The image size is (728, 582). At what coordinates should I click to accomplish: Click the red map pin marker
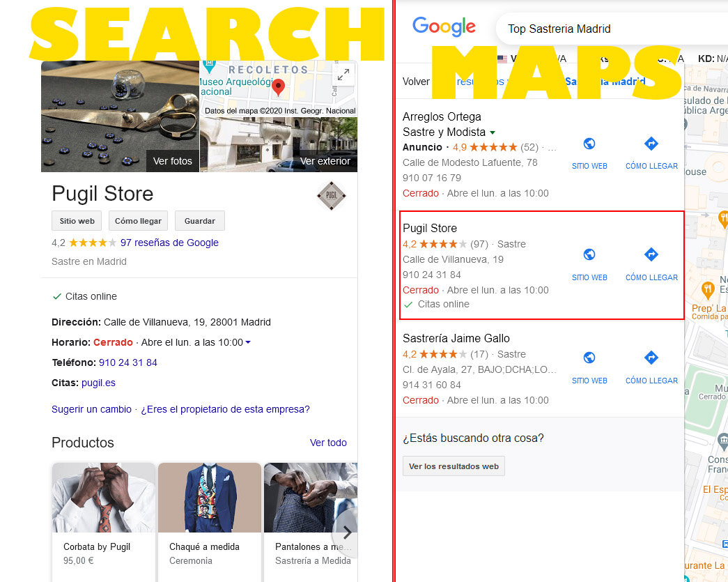pos(278,87)
